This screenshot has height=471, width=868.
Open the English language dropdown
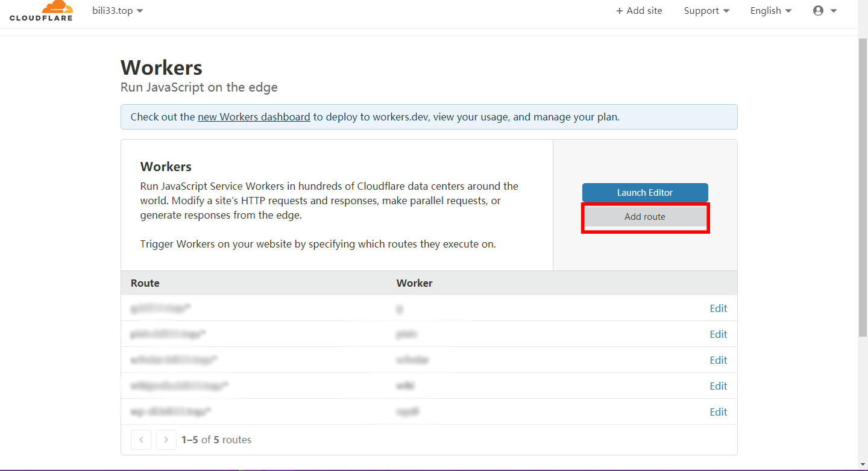tap(771, 11)
